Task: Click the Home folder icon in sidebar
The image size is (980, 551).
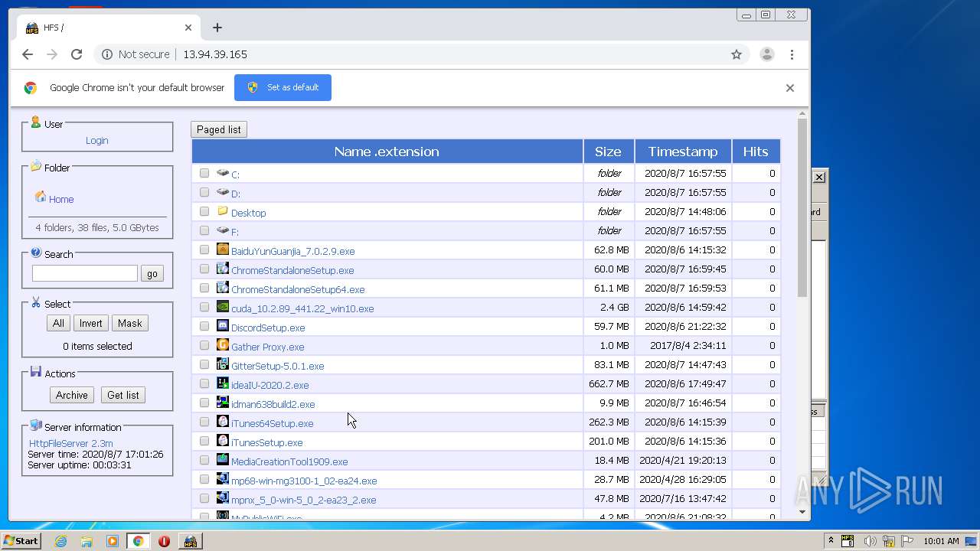Action: 41,197
